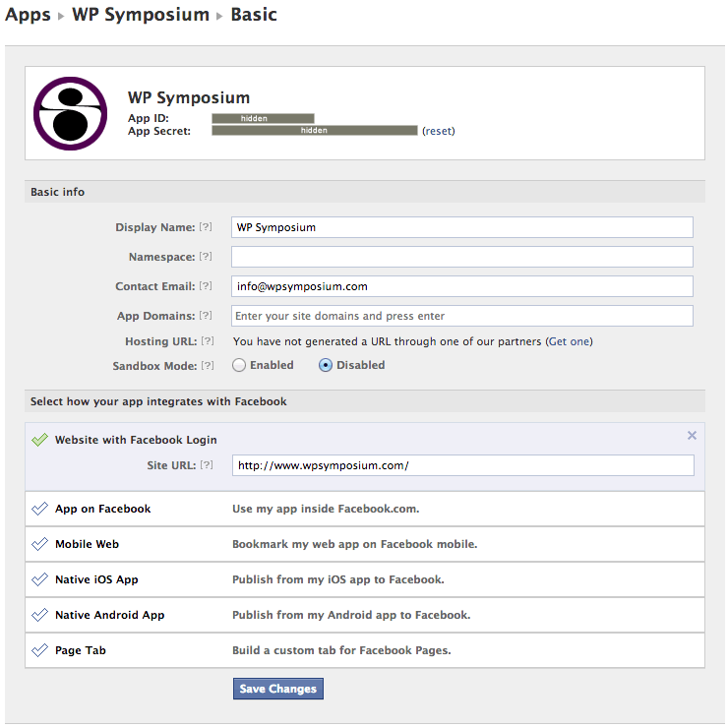728x727 pixels.
Task: Expand the Native Android App integration
Action: [x=109, y=615]
